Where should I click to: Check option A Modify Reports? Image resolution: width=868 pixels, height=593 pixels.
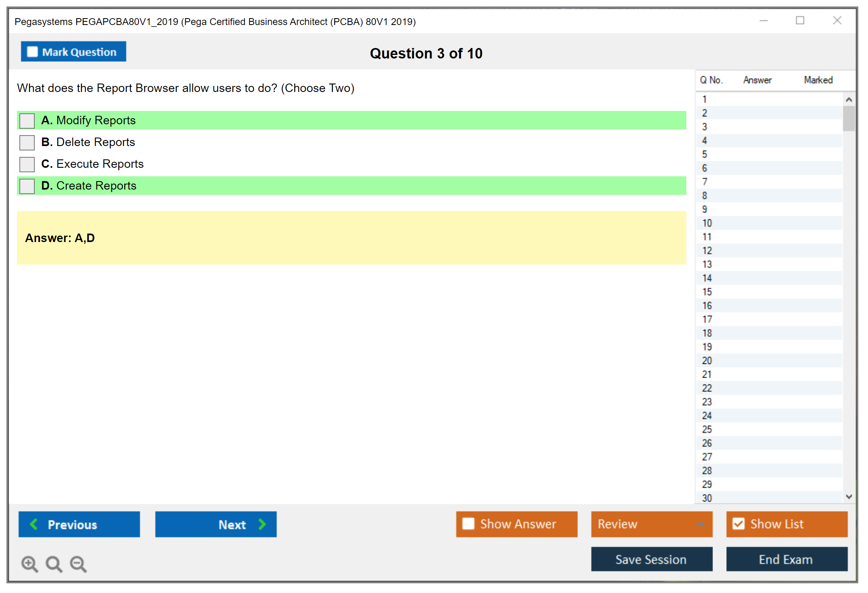(x=27, y=121)
